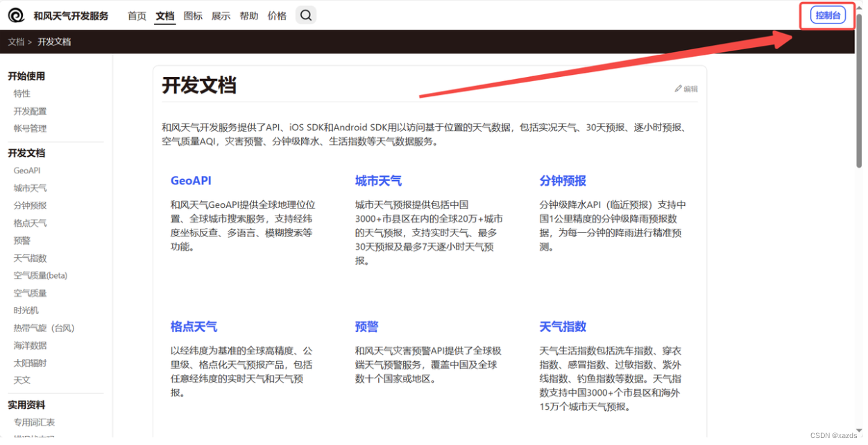Open 海洋数据 in the sidebar
Image resolution: width=868 pixels, height=445 pixels.
(31, 345)
